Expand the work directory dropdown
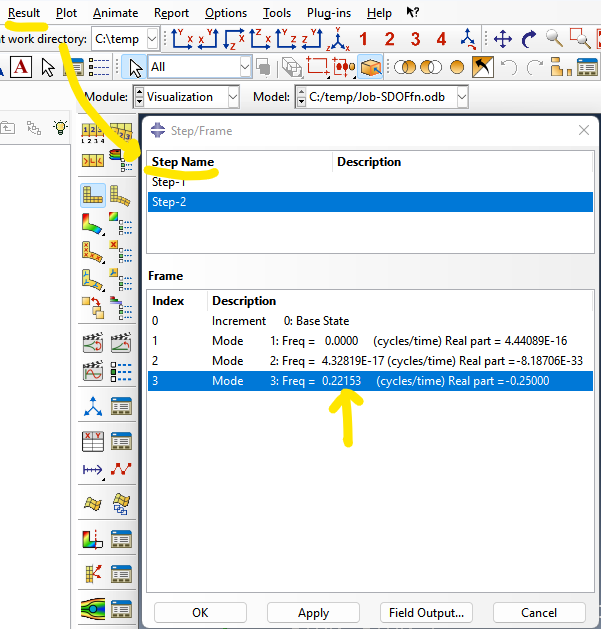The image size is (601, 629). 152,39
